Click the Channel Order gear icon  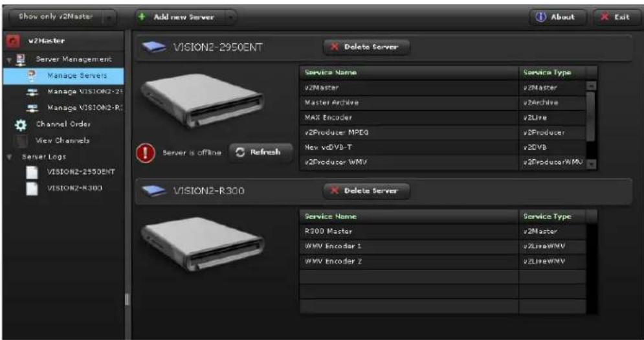coord(21,124)
